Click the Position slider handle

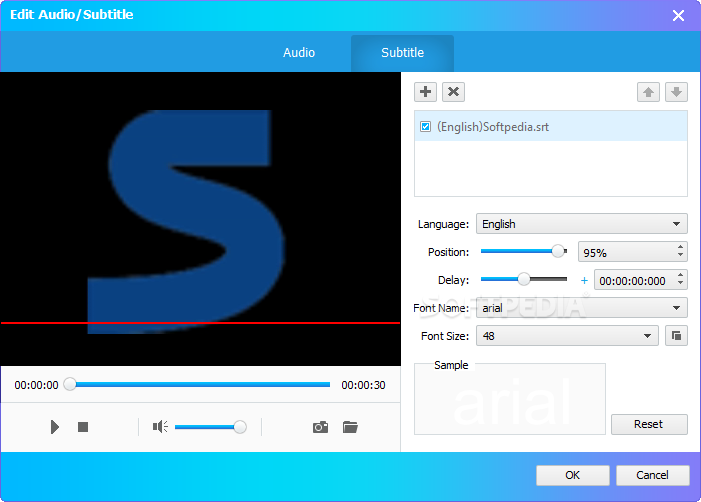tap(558, 251)
